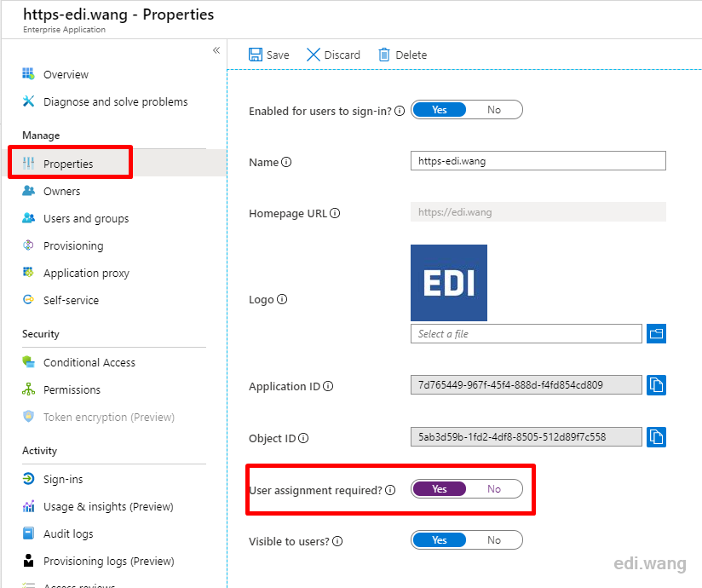This screenshot has height=588, width=702.
Task: Click the Provisioning logs person icon
Action: (x=28, y=560)
